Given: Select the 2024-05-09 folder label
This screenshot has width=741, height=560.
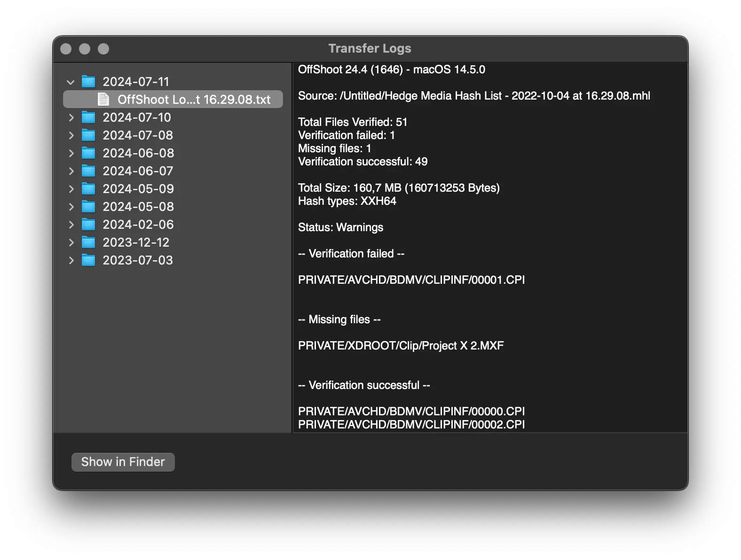Looking at the screenshot, I should click(x=138, y=189).
